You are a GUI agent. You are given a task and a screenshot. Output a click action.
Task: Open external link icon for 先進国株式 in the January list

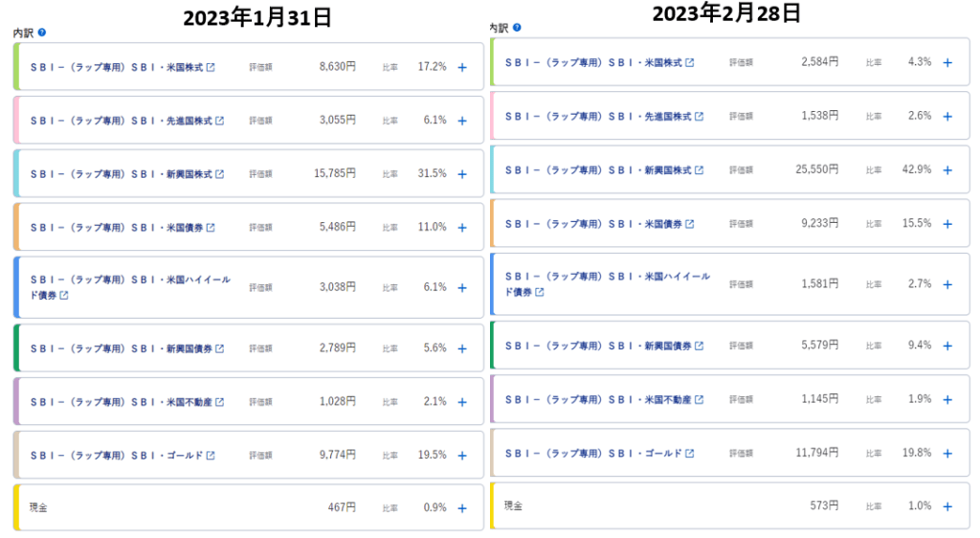click(220, 121)
